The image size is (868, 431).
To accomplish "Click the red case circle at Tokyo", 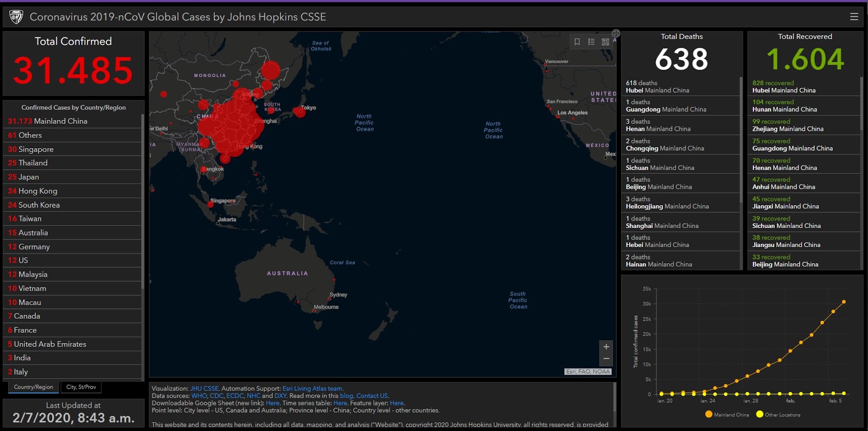I will [x=299, y=112].
